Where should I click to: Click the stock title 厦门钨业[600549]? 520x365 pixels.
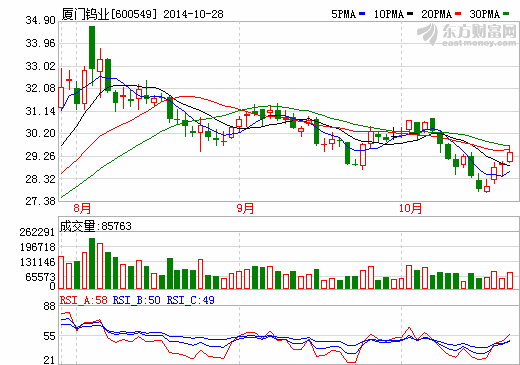[109, 14]
